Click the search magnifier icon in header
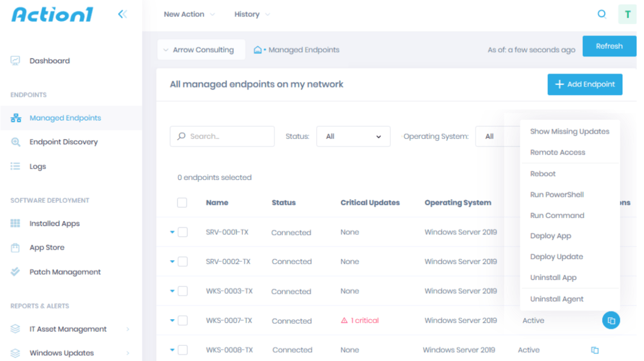The height and width of the screenshot is (361, 644). pos(601,14)
